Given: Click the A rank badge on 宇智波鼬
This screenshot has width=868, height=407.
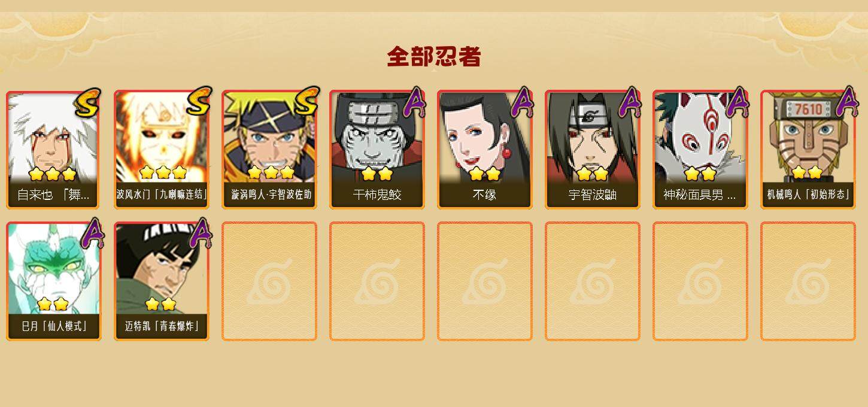Looking at the screenshot, I should [630, 102].
